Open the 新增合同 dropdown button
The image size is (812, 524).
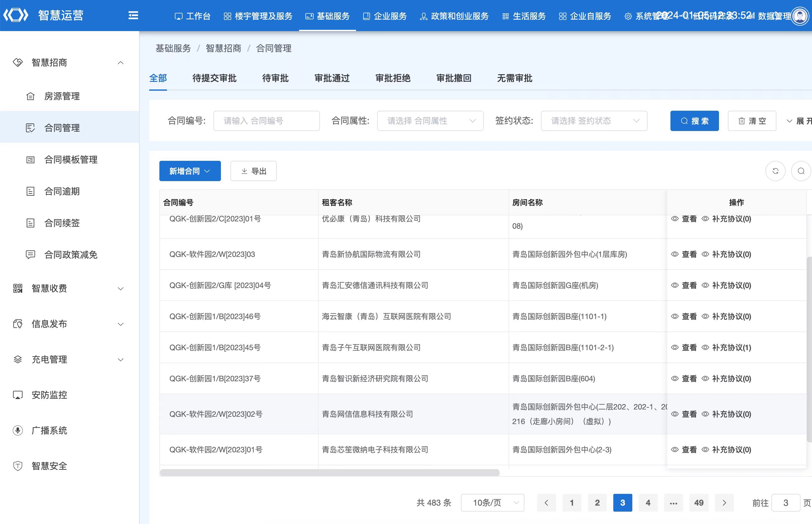pyautogui.click(x=190, y=171)
